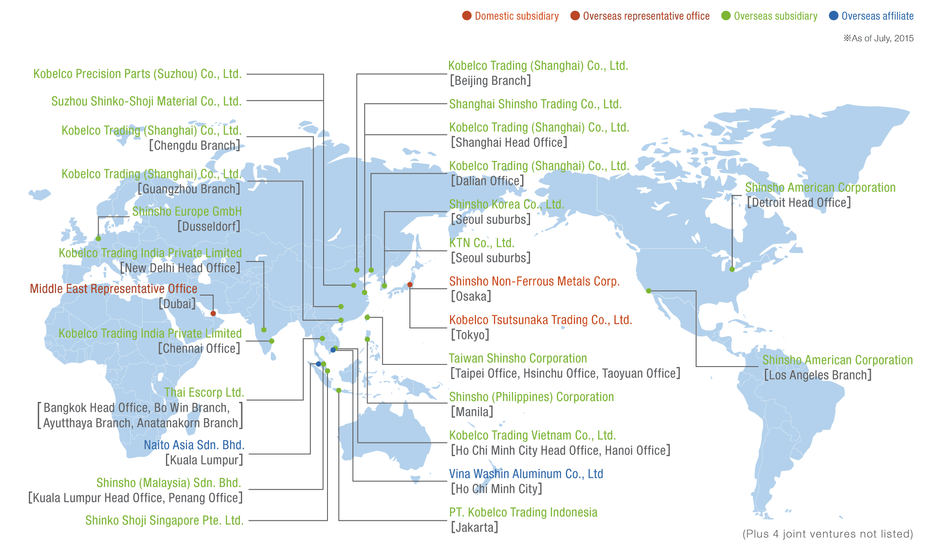Click the '[Chengdu Branch]' text
Screen dimensions: 948x560
pyautogui.click(x=195, y=146)
